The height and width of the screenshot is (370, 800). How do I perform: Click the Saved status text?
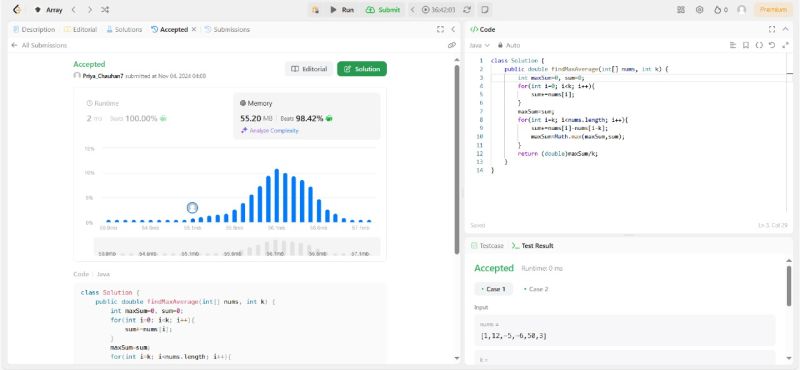(x=478, y=225)
